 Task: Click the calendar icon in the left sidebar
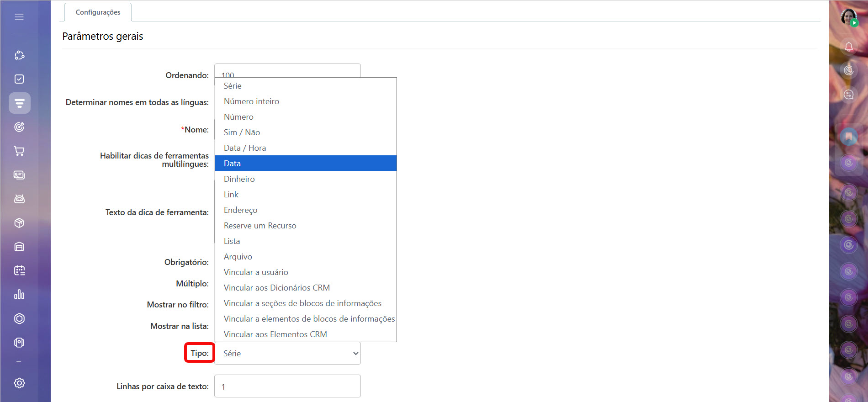(x=19, y=270)
